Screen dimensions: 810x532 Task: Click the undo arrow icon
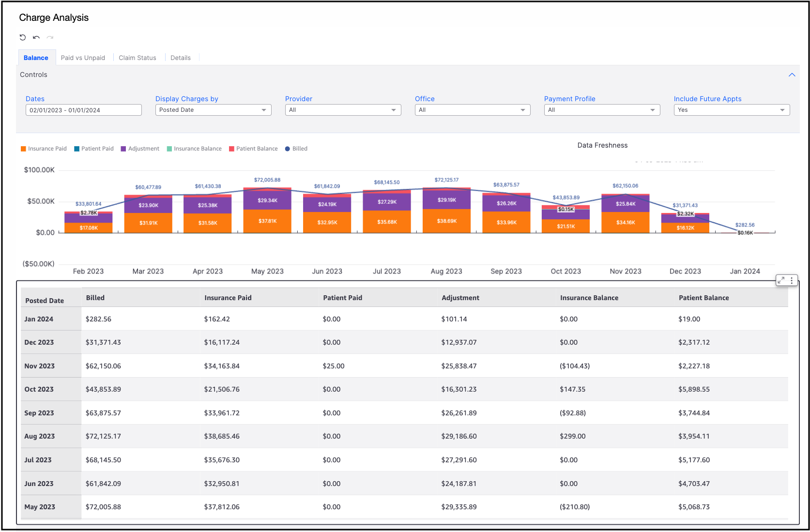pos(36,37)
